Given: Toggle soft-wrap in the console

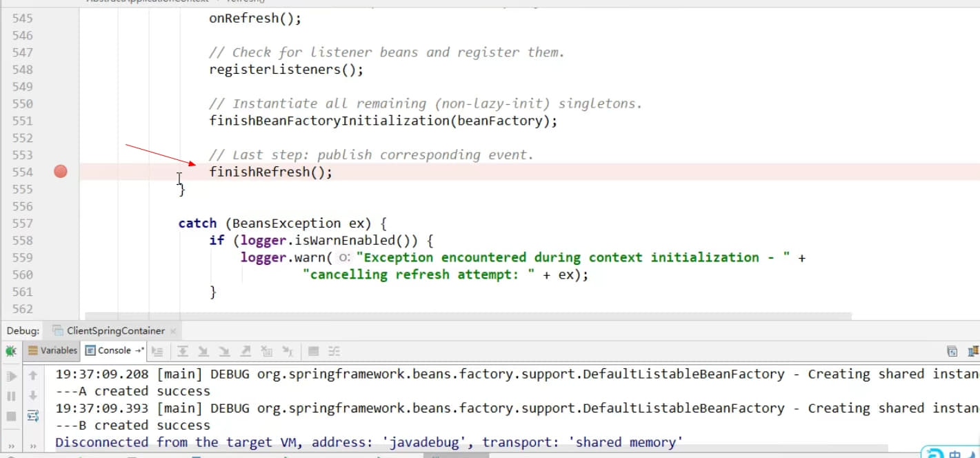Looking at the screenshot, I should (x=32, y=416).
